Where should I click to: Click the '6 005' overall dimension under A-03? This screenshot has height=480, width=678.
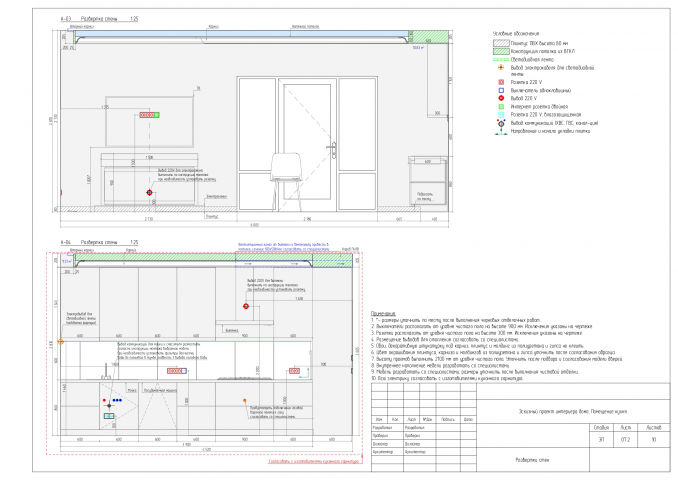[x=254, y=225]
